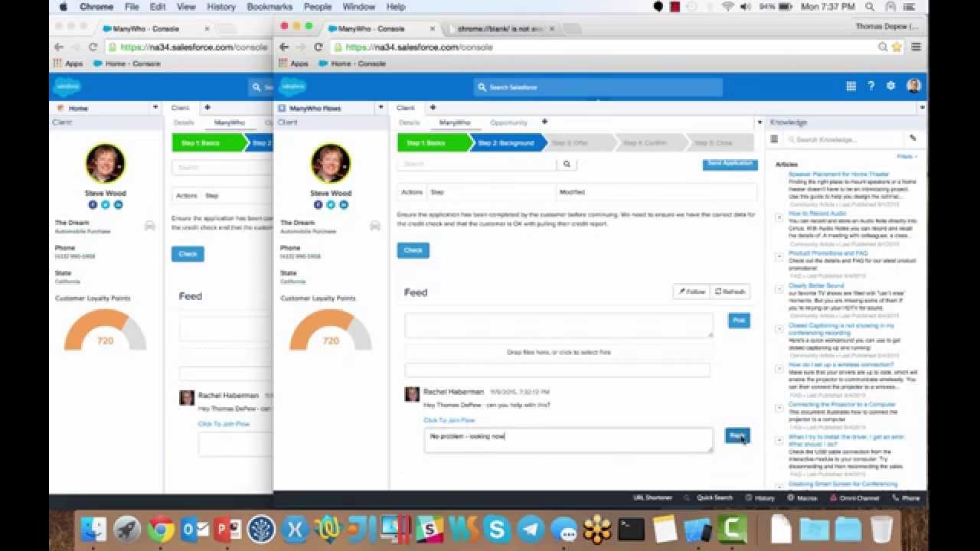Screen dimensions: 980x551
Task: Open Telegram from the Dock
Action: (531, 530)
